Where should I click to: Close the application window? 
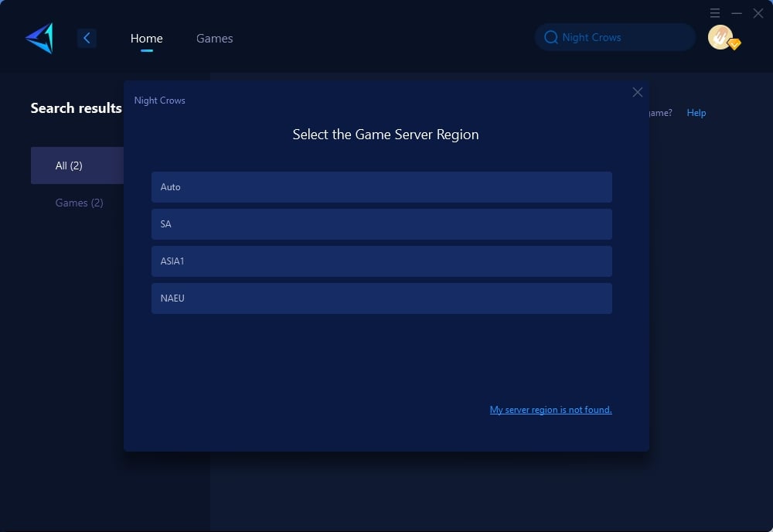[758, 13]
